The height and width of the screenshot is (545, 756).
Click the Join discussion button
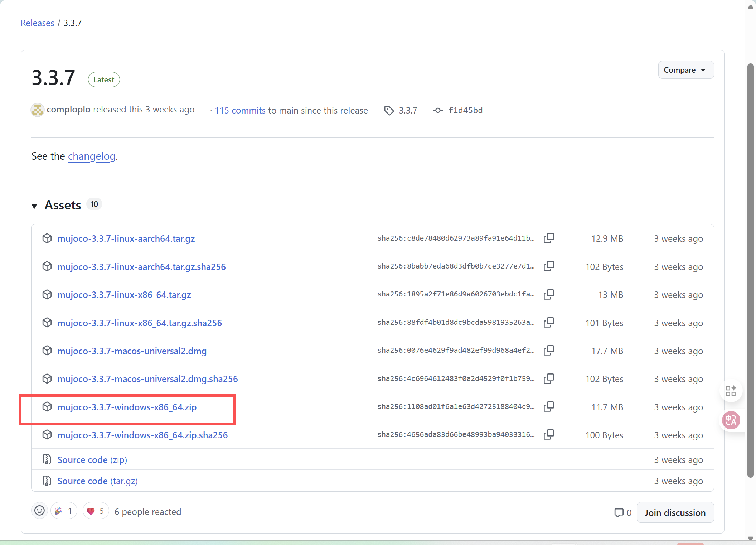pyautogui.click(x=675, y=513)
